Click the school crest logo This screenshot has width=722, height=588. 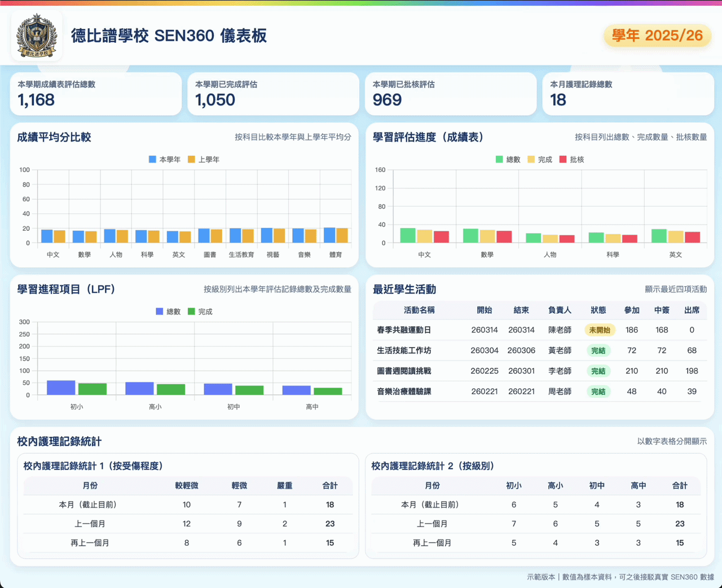(x=37, y=36)
